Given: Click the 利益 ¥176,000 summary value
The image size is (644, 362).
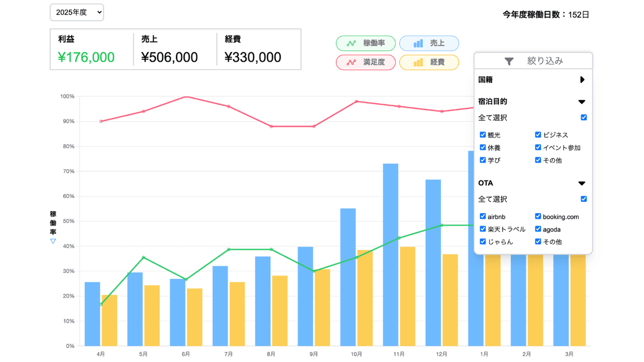Looking at the screenshot, I should tap(86, 57).
